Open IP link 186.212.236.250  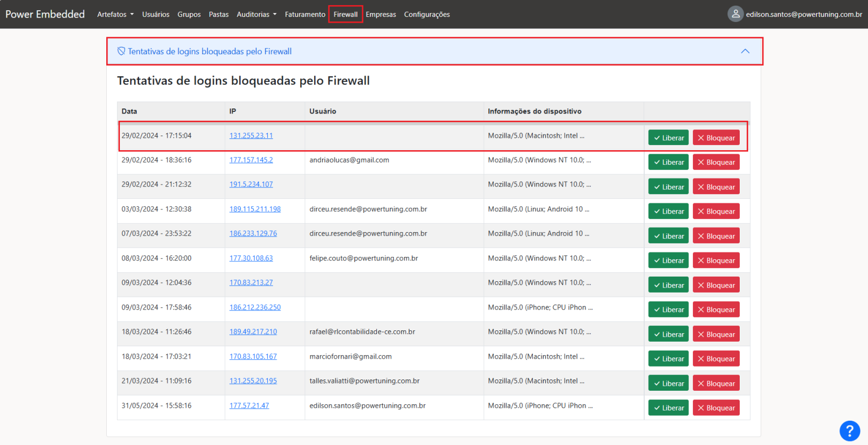click(255, 307)
